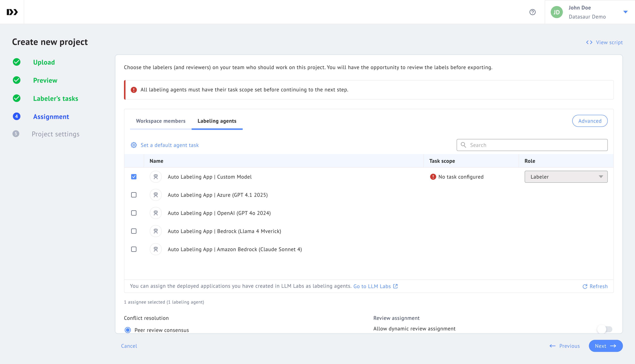Click the View script code brackets icon
This screenshot has width=635, height=364.
589,42
